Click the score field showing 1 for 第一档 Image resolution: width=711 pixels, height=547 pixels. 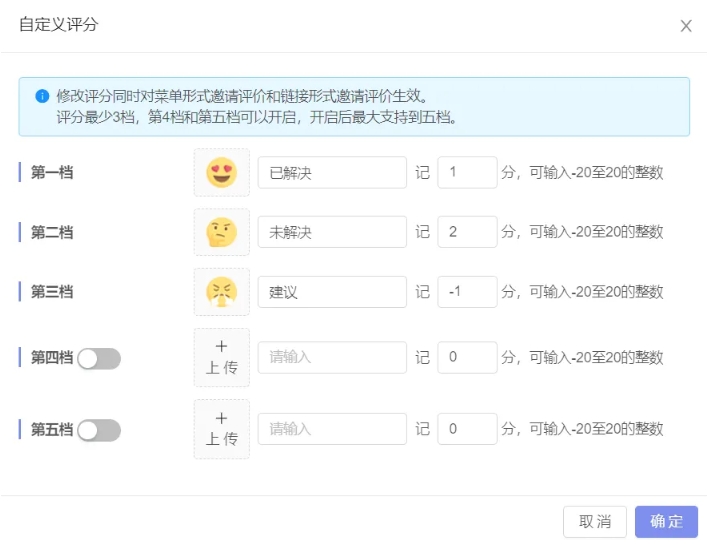[467, 172]
